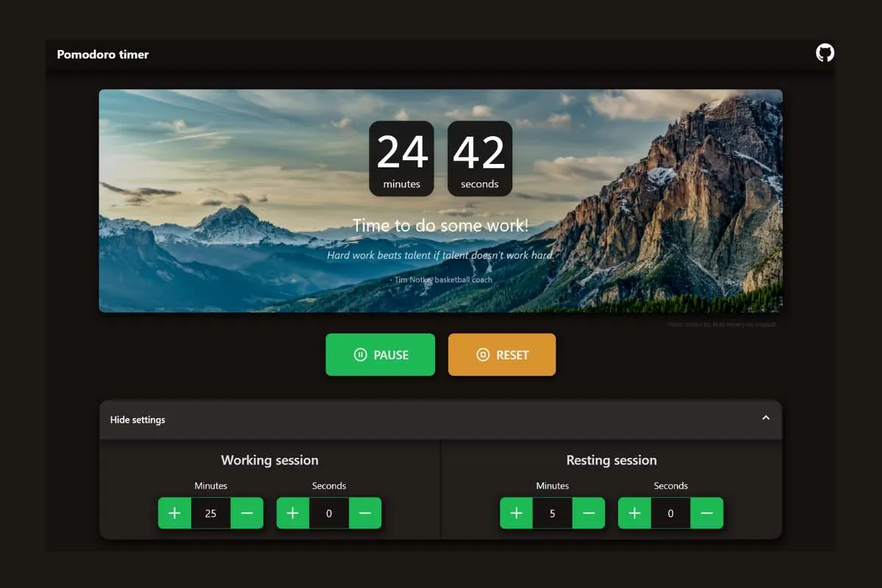The height and width of the screenshot is (588, 882).
Task: Decrement Resting session minutes with minus icon
Action: tap(589, 513)
